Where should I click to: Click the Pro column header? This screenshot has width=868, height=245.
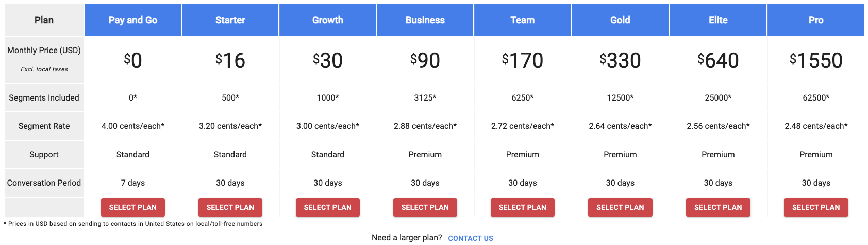click(816, 20)
